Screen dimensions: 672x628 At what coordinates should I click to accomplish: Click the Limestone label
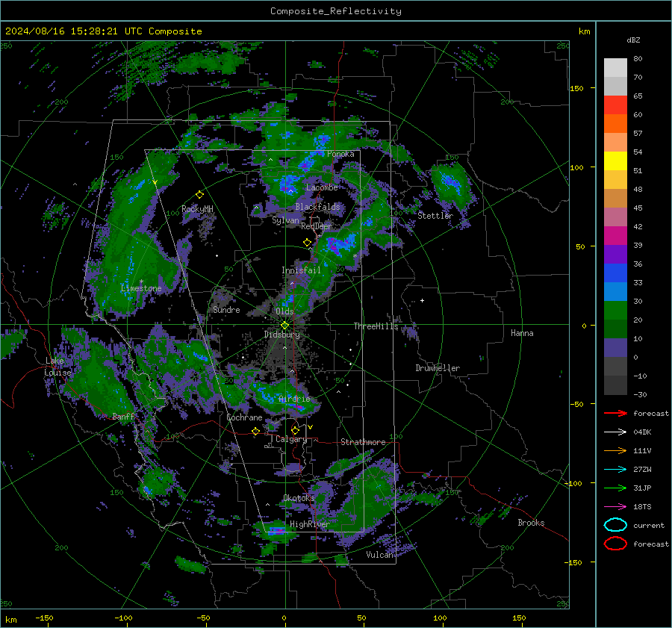tap(141, 288)
